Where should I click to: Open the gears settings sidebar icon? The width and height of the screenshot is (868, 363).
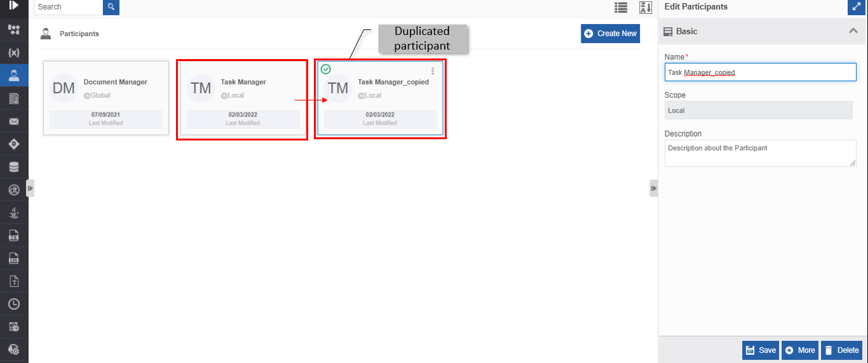(x=14, y=350)
